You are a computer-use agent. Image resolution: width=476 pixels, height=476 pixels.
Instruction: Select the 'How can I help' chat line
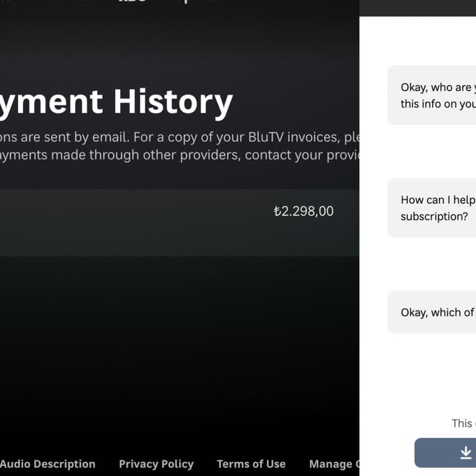point(438,200)
